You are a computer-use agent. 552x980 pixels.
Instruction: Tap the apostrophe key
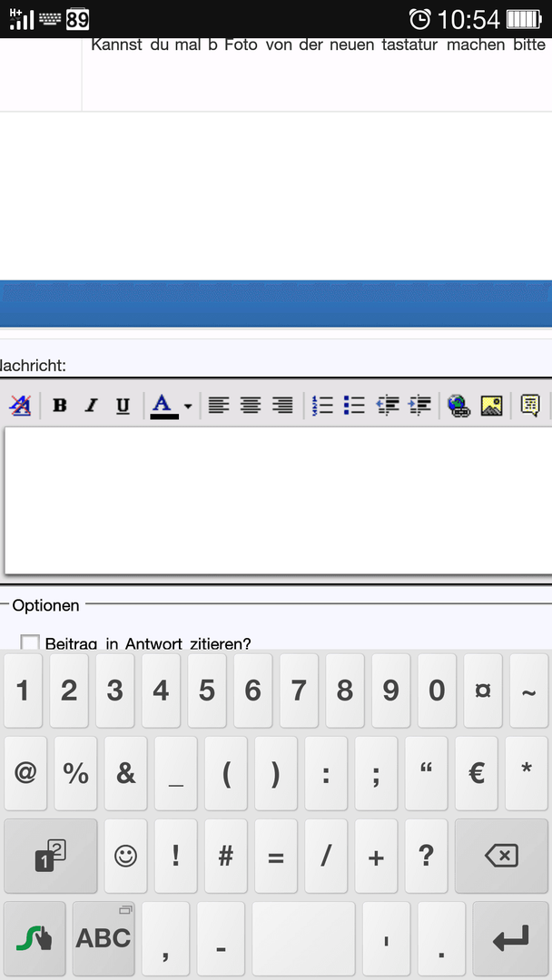click(x=387, y=939)
